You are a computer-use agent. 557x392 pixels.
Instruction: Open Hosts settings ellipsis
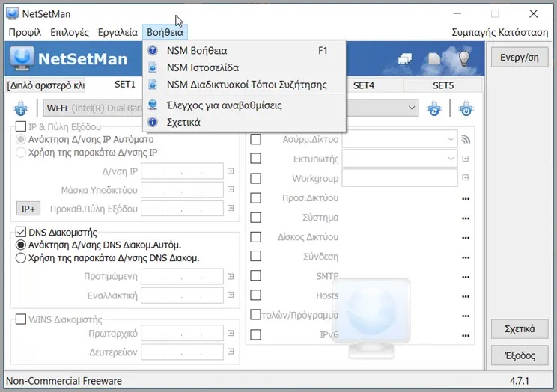[466, 296]
